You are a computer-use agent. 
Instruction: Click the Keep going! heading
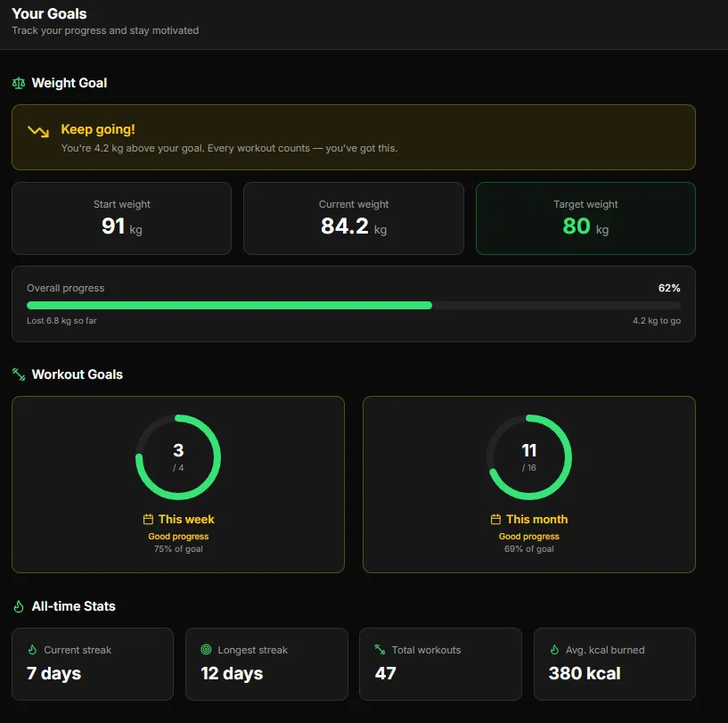click(x=98, y=129)
